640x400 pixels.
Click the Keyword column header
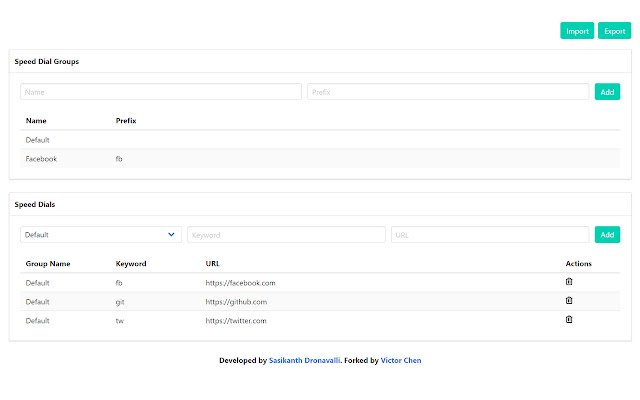(131, 264)
